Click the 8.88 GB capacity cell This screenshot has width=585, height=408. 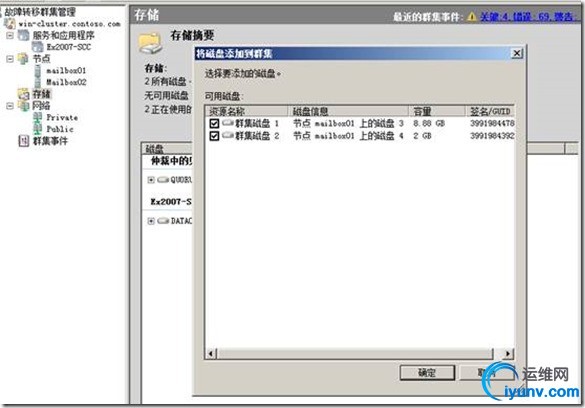429,123
